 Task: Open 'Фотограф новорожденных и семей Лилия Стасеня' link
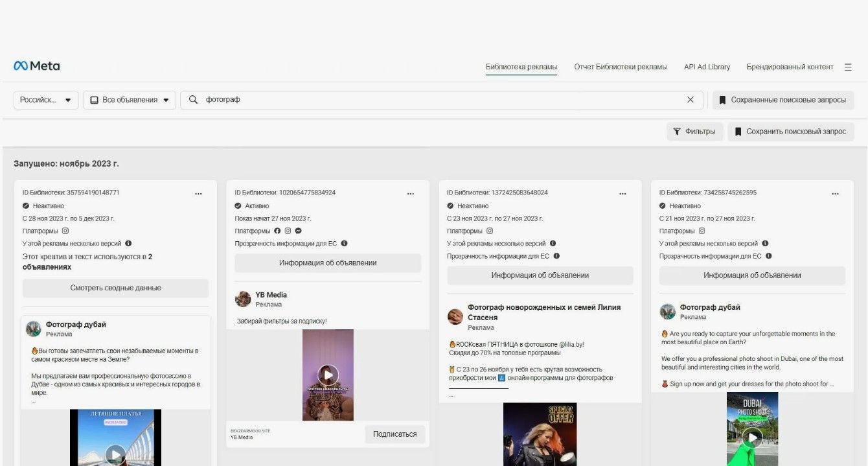click(x=544, y=312)
